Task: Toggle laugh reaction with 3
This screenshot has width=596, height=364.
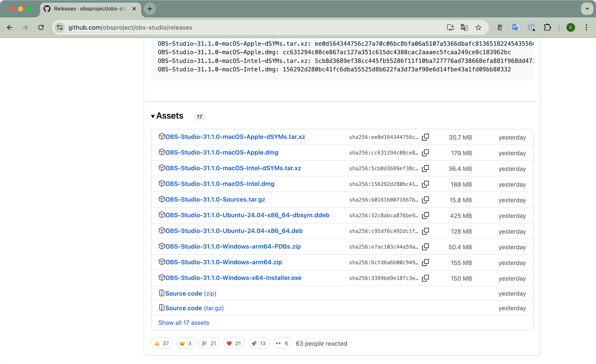Action: 186,343
